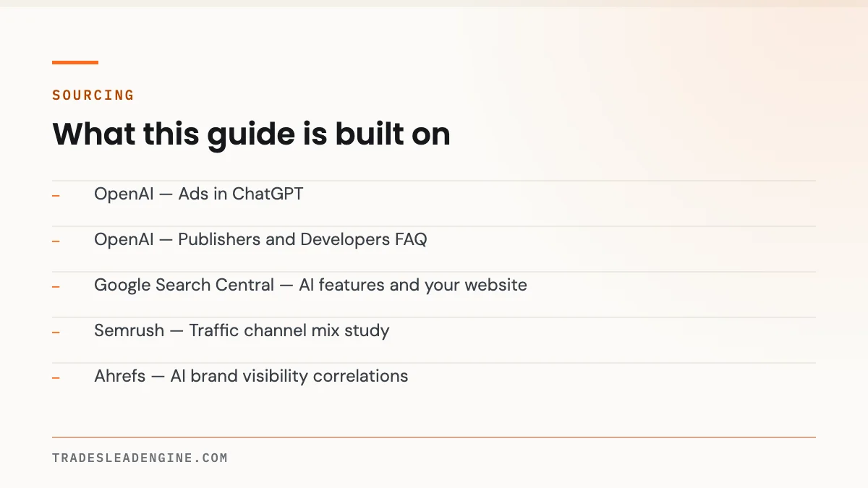Click the 'OpenAI — Ads in ChatGPT' source
This screenshot has height=488, width=868.
tap(199, 194)
